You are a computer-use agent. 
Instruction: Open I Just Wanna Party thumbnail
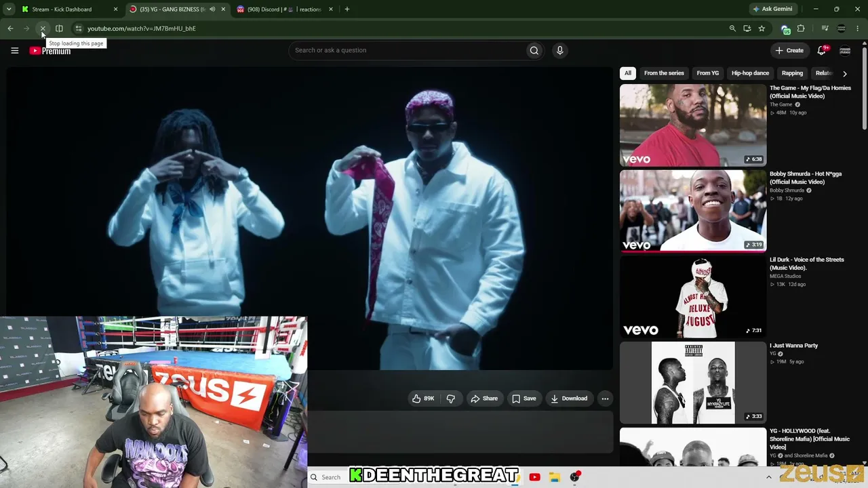[693, 383]
